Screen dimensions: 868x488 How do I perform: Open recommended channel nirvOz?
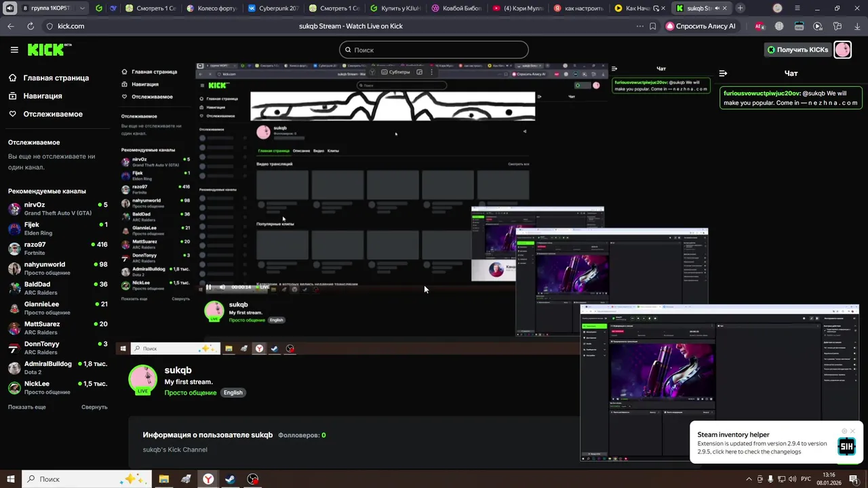tap(58, 209)
